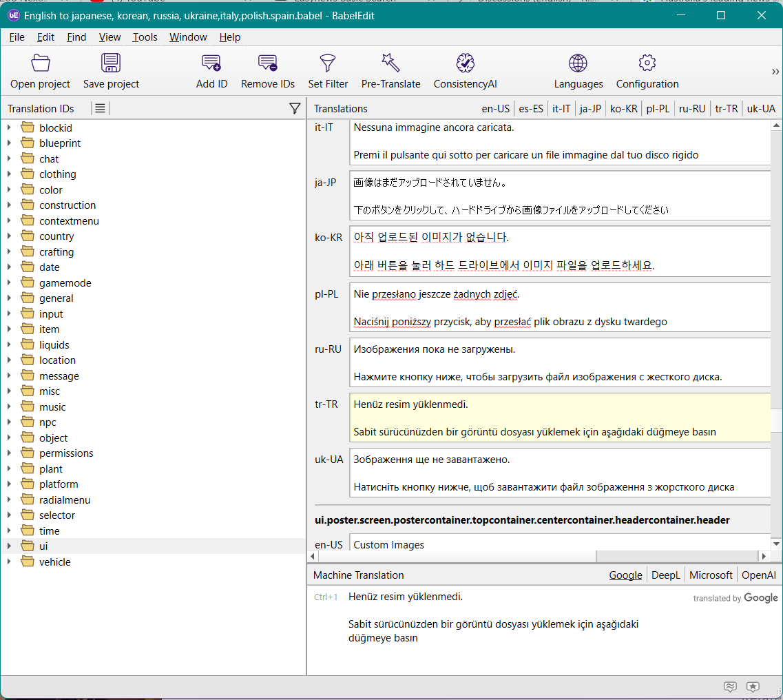
Task: Expand the ui folder in the tree
Action: pos(9,546)
